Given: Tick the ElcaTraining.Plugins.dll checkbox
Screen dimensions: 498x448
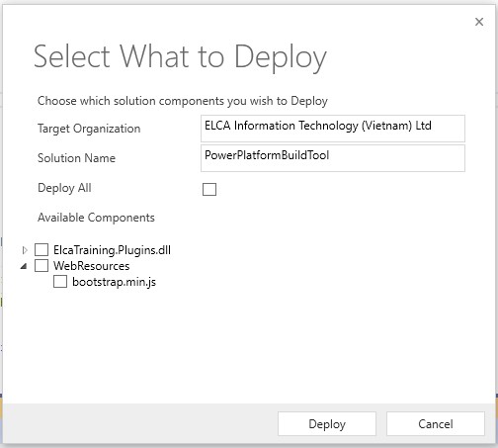Looking at the screenshot, I should (x=41, y=250).
